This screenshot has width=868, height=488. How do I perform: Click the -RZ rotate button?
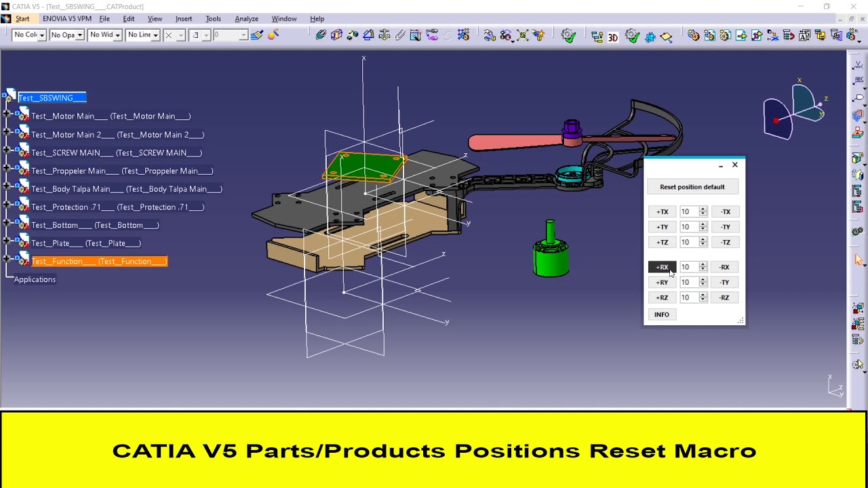[x=724, y=298]
